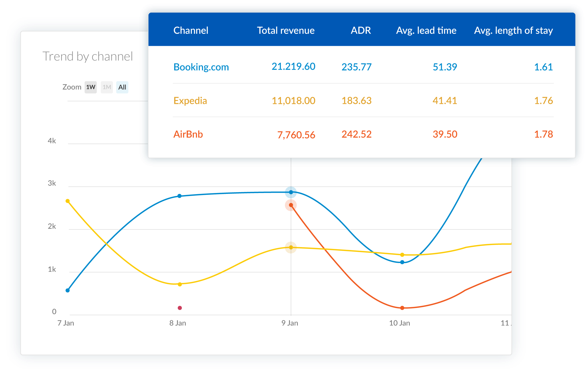Select the 1W zoom button
The width and height of the screenshot is (588, 376).
[x=91, y=87]
